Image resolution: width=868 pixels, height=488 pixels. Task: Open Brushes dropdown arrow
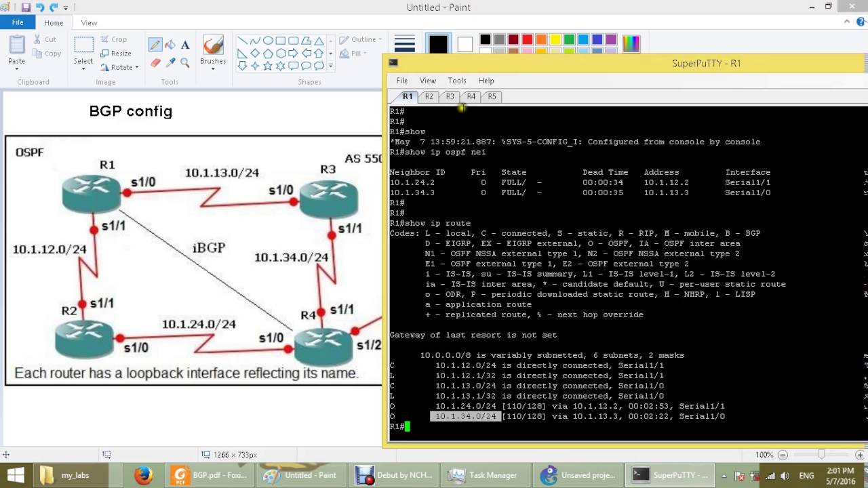coord(213,70)
